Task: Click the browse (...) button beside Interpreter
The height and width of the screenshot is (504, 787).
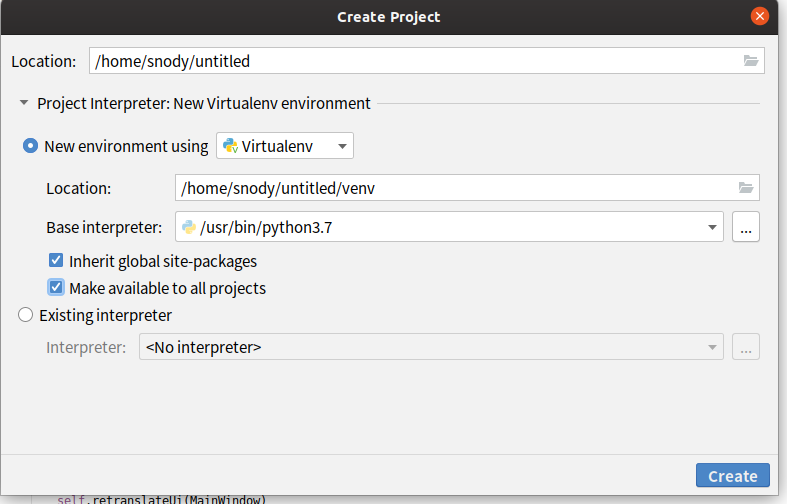Action: tap(745, 348)
